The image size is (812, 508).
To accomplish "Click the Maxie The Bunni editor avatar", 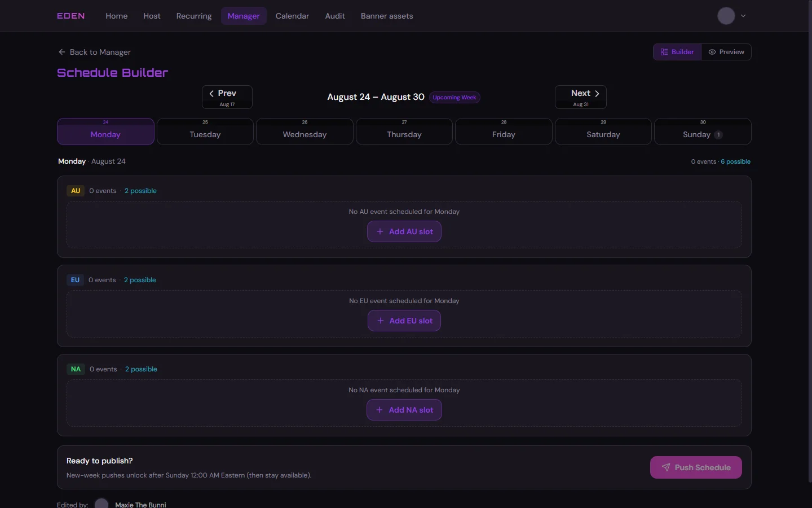I will point(101,504).
